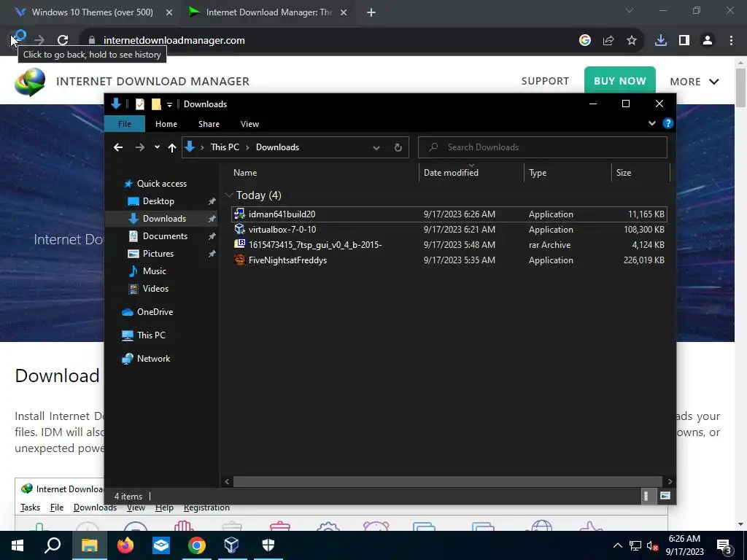Image resolution: width=747 pixels, height=560 pixels.
Task: Sort by Type column header
Action: [538, 172]
